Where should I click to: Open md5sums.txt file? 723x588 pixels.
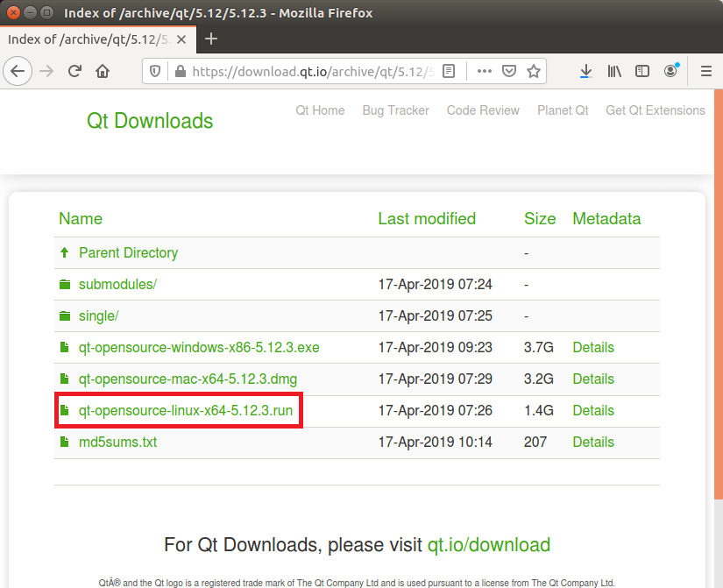pos(117,442)
